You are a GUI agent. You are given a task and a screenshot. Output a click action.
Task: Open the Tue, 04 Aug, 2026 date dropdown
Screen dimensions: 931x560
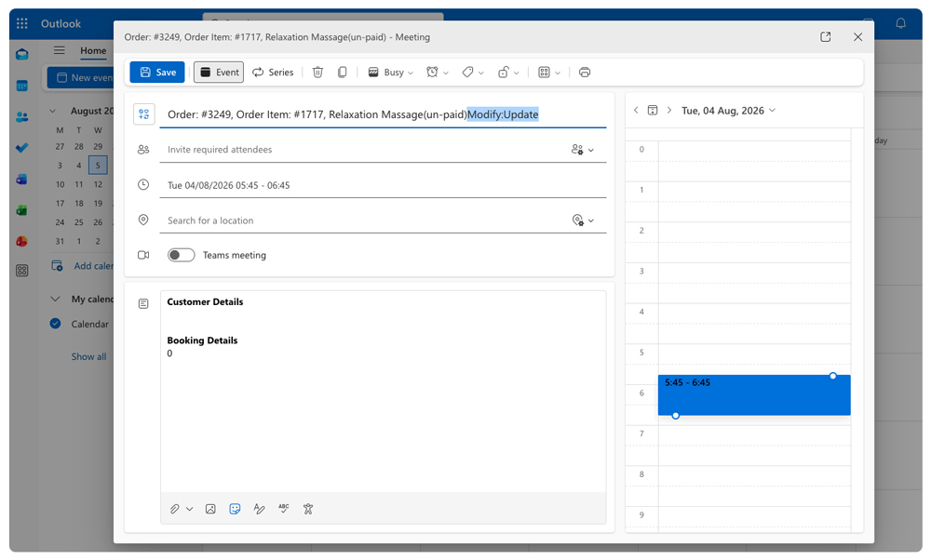point(729,111)
